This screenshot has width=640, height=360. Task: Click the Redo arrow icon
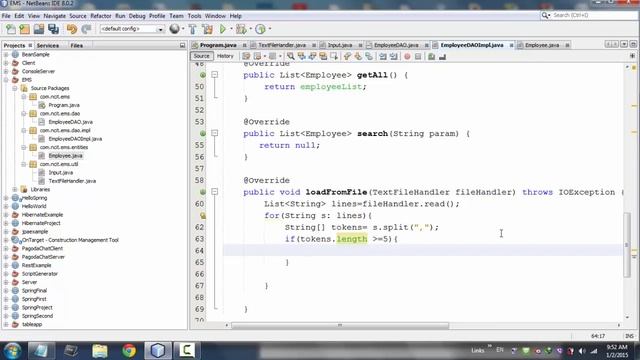(86, 29)
